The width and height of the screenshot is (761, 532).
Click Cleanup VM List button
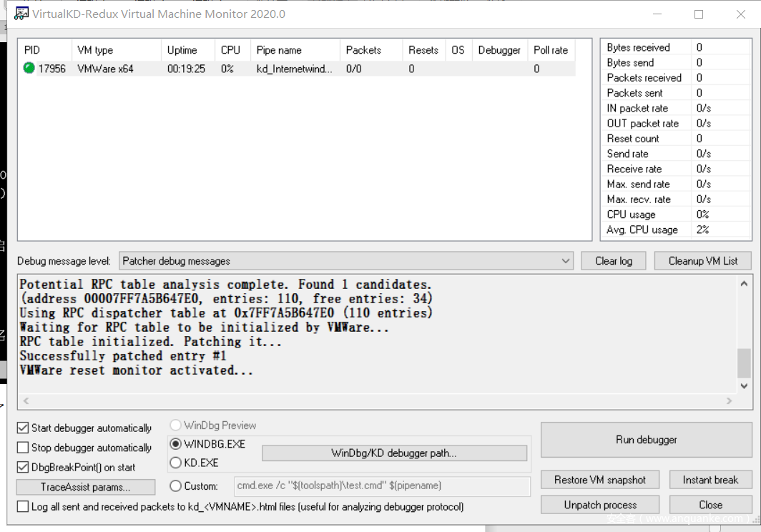702,261
